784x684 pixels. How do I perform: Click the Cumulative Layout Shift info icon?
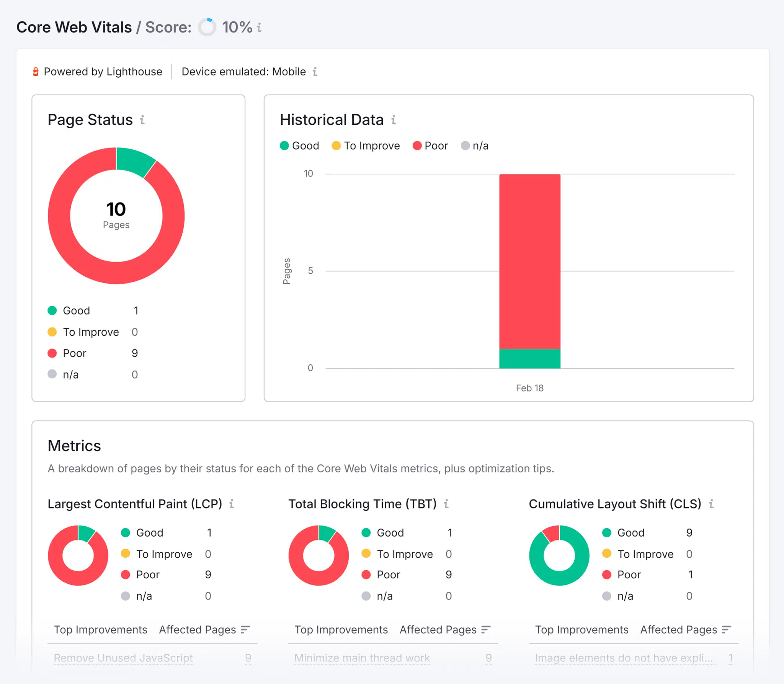pyautogui.click(x=711, y=504)
